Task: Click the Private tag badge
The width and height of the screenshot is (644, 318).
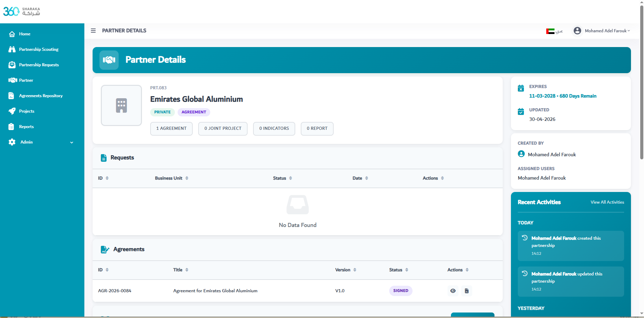Action: (163, 112)
